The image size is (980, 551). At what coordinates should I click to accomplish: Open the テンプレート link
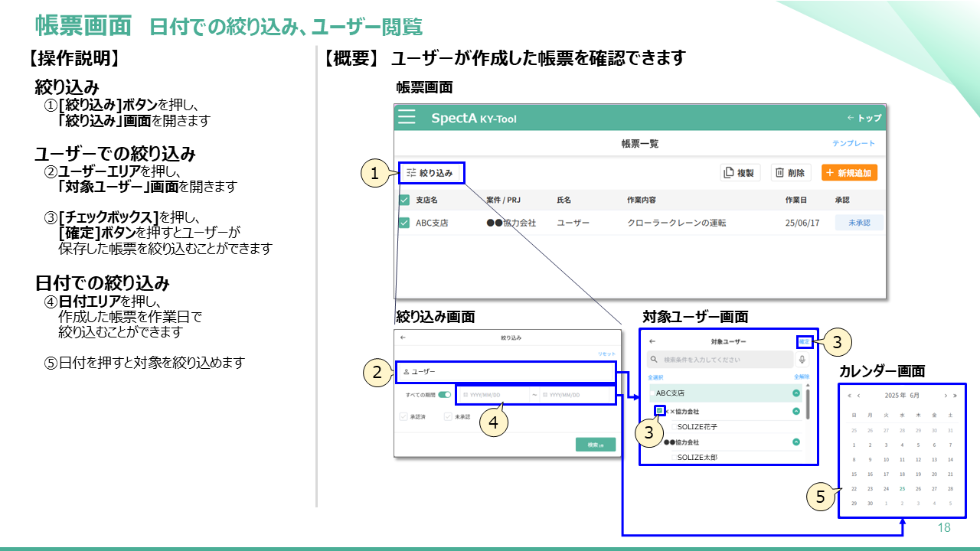tap(854, 143)
